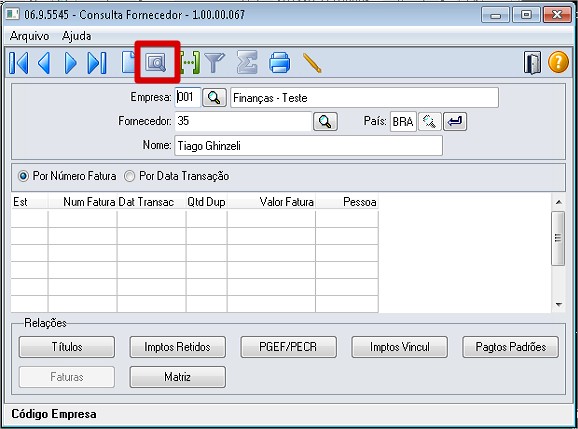Click the grid scrollbar up arrow
This screenshot has width=578, height=429.
click(558, 202)
